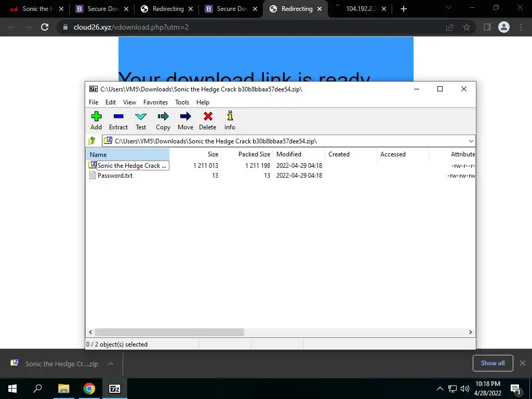The width and height of the screenshot is (532, 399).
Task: Click the taskbar clock and date
Action: click(x=487, y=389)
